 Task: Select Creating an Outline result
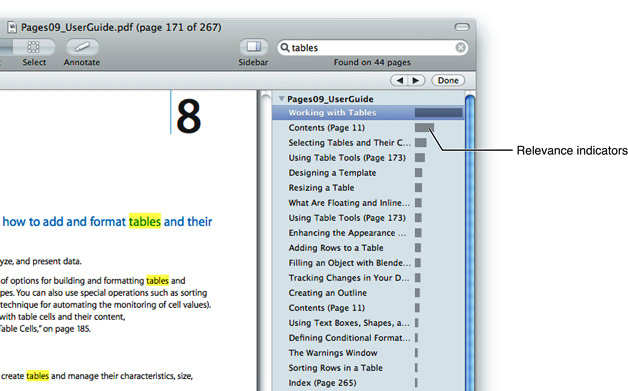368,293
